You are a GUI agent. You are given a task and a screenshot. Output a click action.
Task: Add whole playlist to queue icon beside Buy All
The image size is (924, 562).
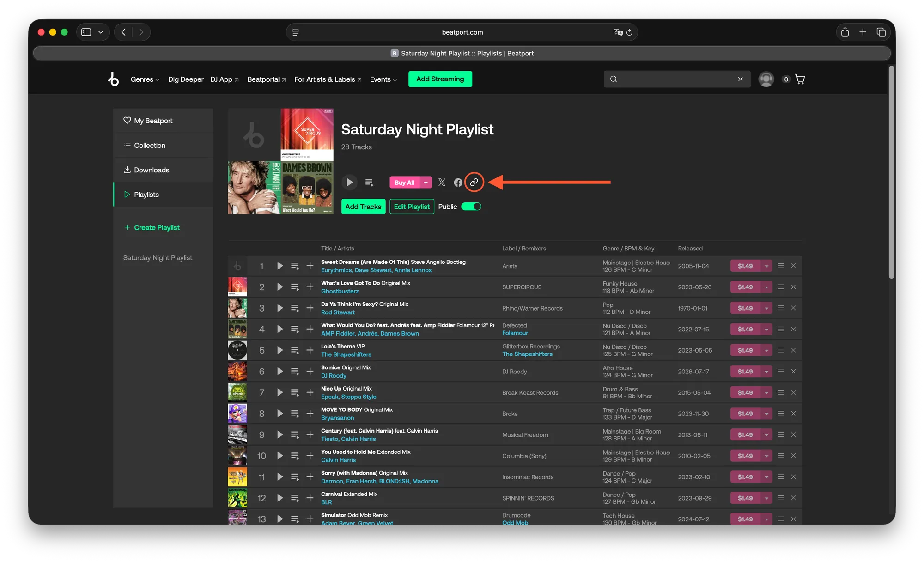tap(369, 183)
